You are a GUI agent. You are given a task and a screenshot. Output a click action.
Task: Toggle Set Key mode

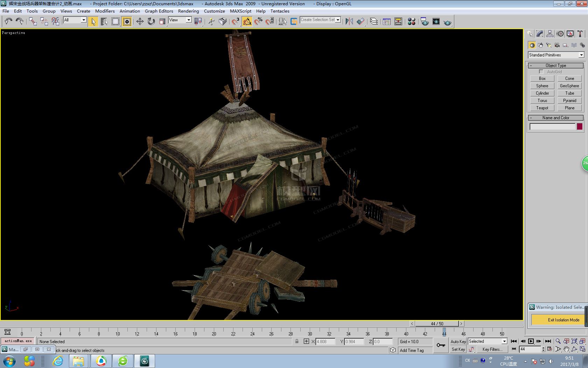(458, 349)
